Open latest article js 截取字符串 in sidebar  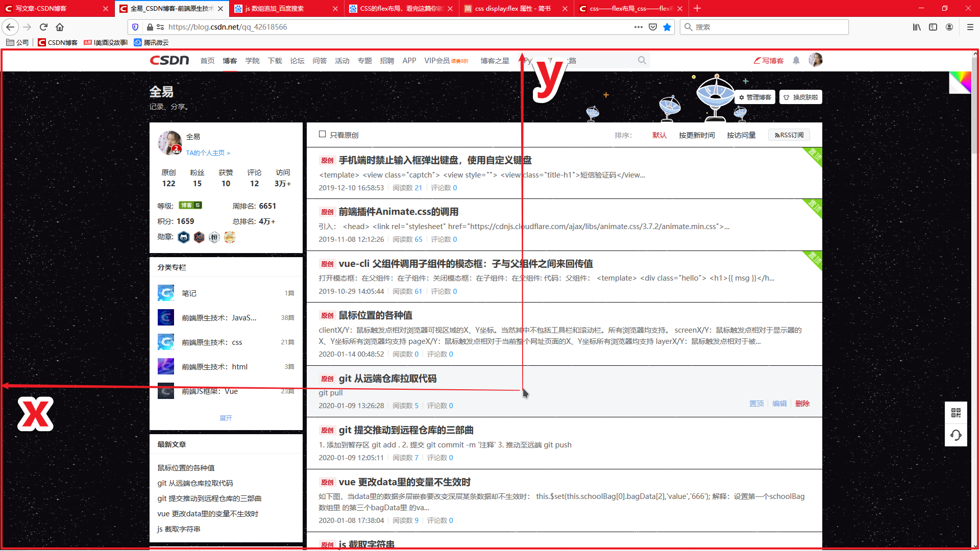[179, 529]
